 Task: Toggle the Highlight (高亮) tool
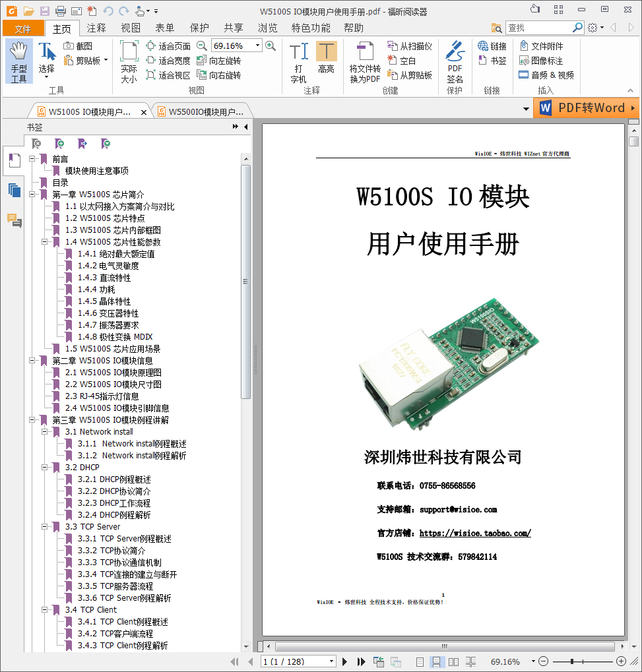[327, 57]
